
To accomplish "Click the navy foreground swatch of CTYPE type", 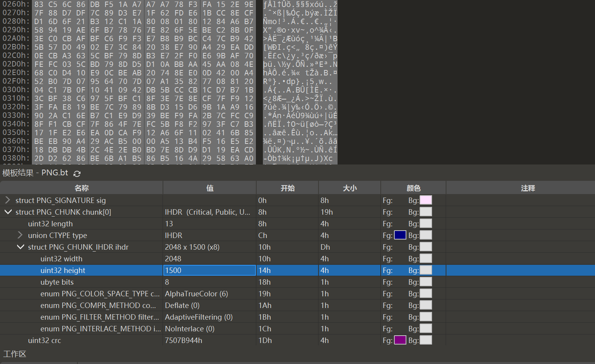I will point(400,235).
